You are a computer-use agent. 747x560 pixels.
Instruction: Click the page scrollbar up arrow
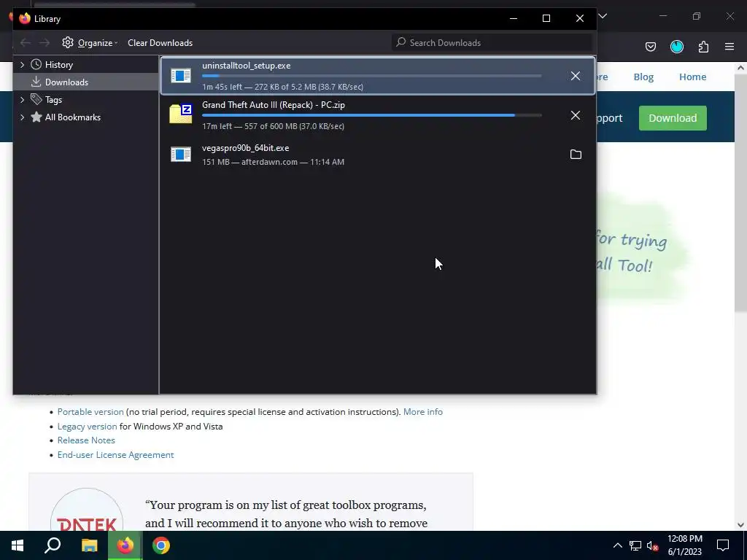pos(741,68)
